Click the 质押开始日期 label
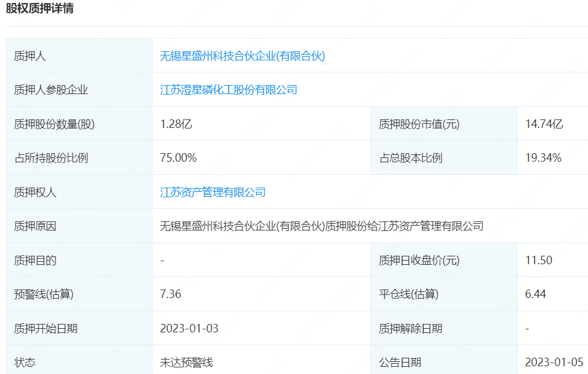588x374 pixels. tap(45, 329)
